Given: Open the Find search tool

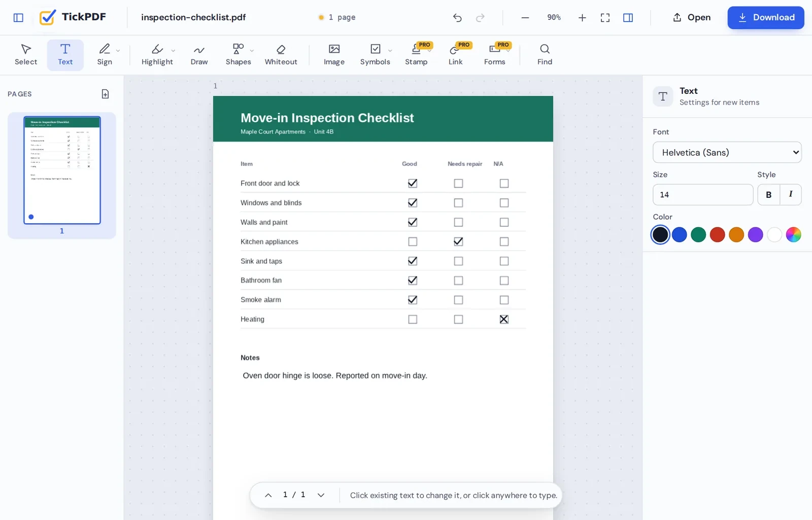Looking at the screenshot, I should click(545, 55).
